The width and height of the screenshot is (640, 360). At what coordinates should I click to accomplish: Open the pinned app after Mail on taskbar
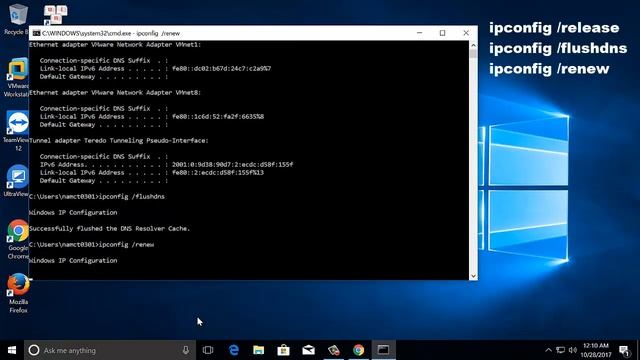tap(333, 350)
